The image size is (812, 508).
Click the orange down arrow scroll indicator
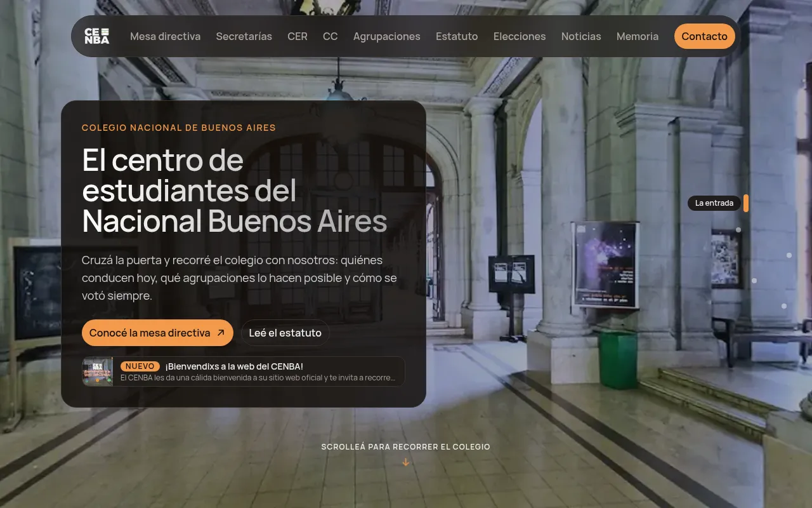[x=406, y=462]
